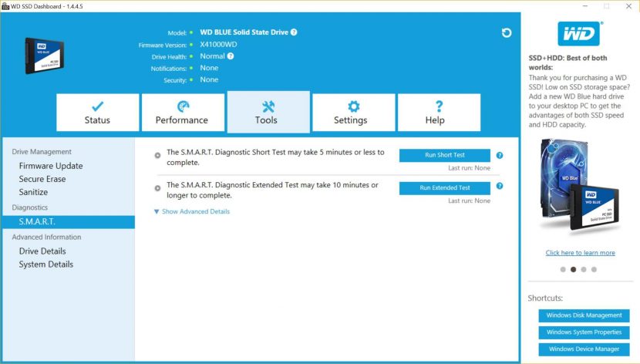Viewport: 640px width, 364px height.
Task: Open System Details in the sidebar
Action: coord(46,264)
